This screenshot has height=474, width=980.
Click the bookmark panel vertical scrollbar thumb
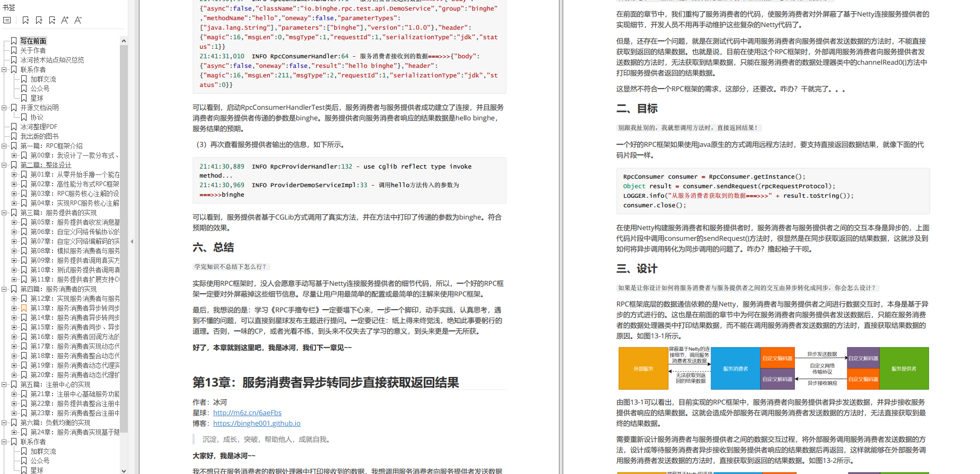point(124,239)
